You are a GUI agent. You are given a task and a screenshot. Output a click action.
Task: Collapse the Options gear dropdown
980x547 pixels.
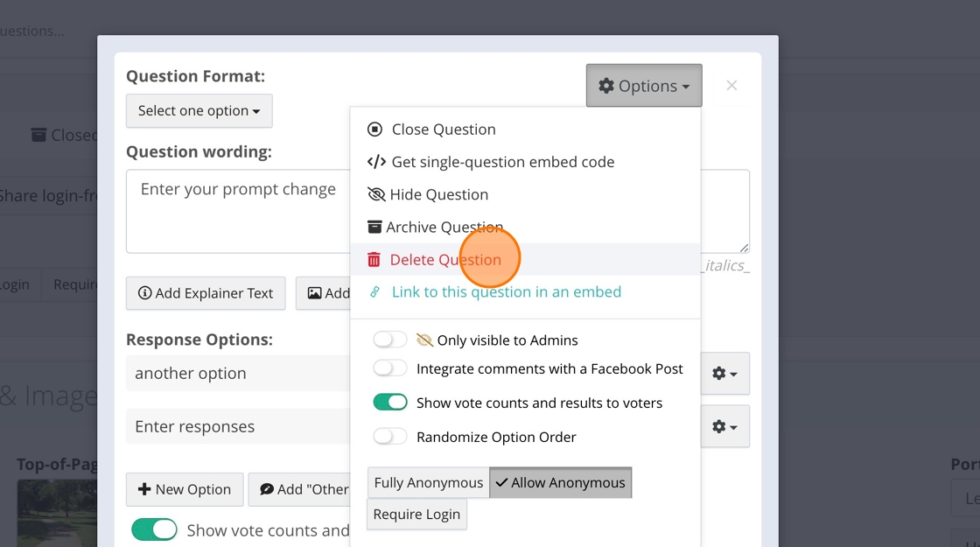[644, 86]
